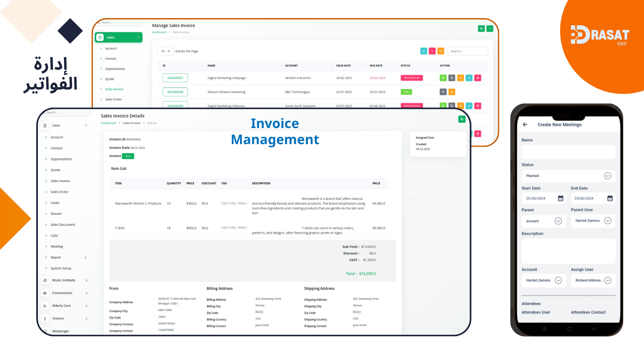Expand the Report submenu chevron
The image size is (644, 362).
[x=85, y=258]
